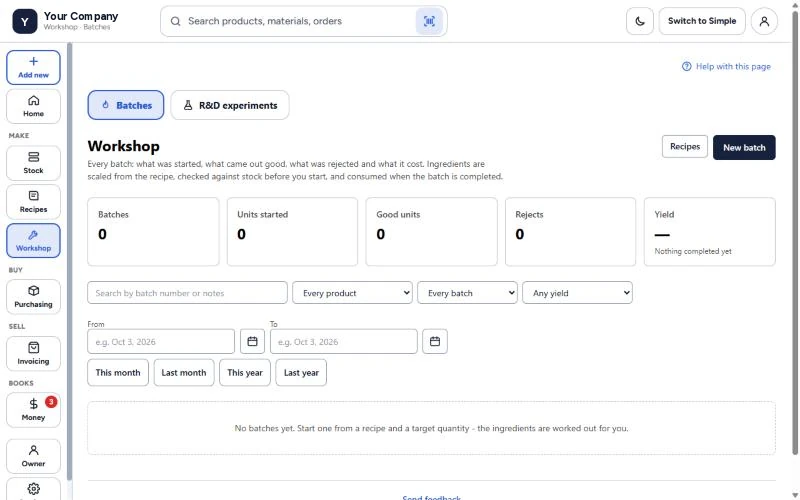This screenshot has width=800, height=500.
Task: Filter by This year
Action: [245, 372]
